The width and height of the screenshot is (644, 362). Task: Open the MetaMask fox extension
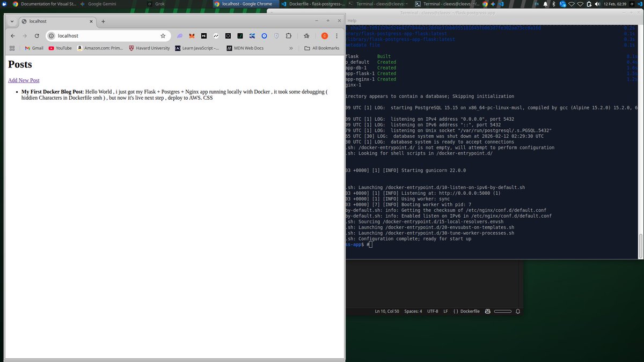[192, 36]
